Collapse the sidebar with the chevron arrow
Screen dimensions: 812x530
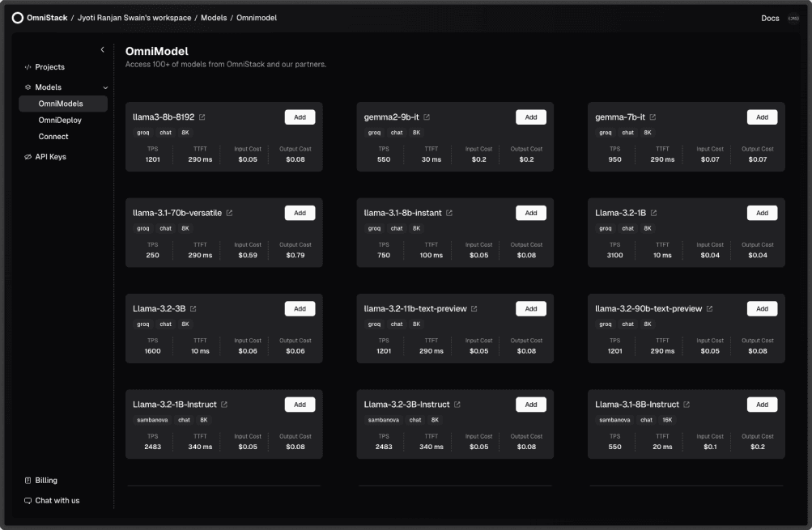pyautogui.click(x=103, y=49)
